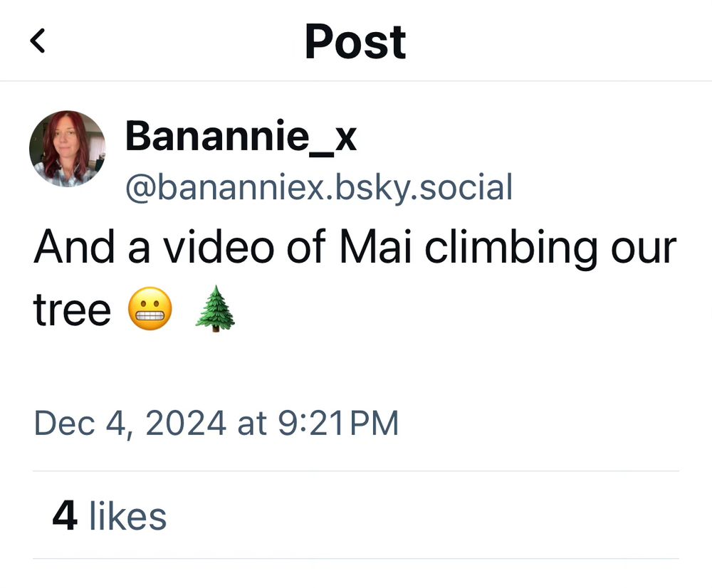Screen dimensions: 712x588
Task: Click the "9:21 PM" time text
Action: click(337, 424)
